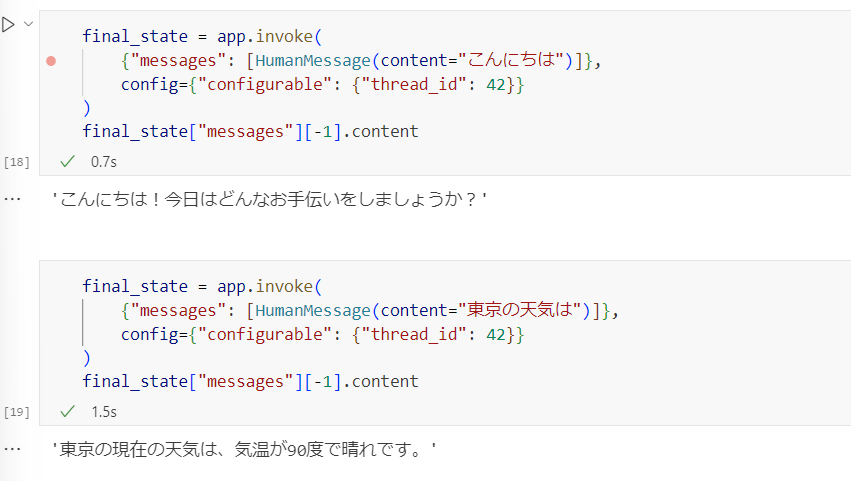Click the success checkmark of cell 19
The height and width of the screenshot is (481, 851).
[x=67, y=412]
